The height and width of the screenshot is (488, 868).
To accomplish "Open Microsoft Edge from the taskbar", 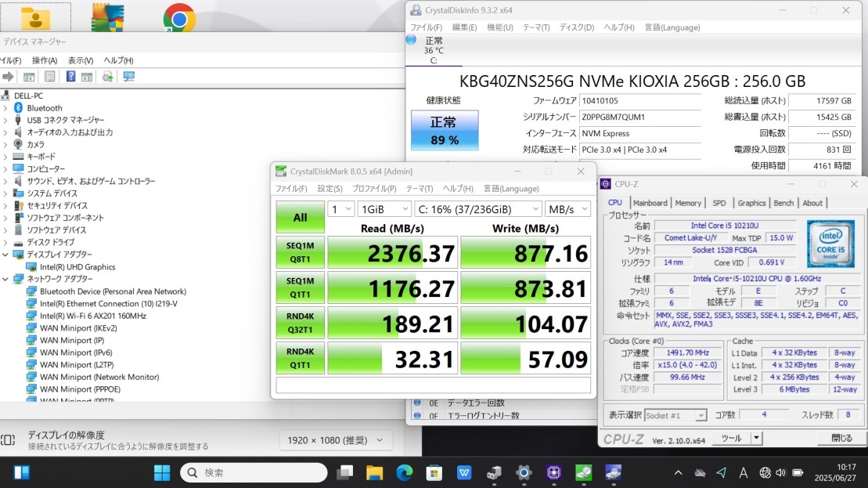I will pos(405,472).
